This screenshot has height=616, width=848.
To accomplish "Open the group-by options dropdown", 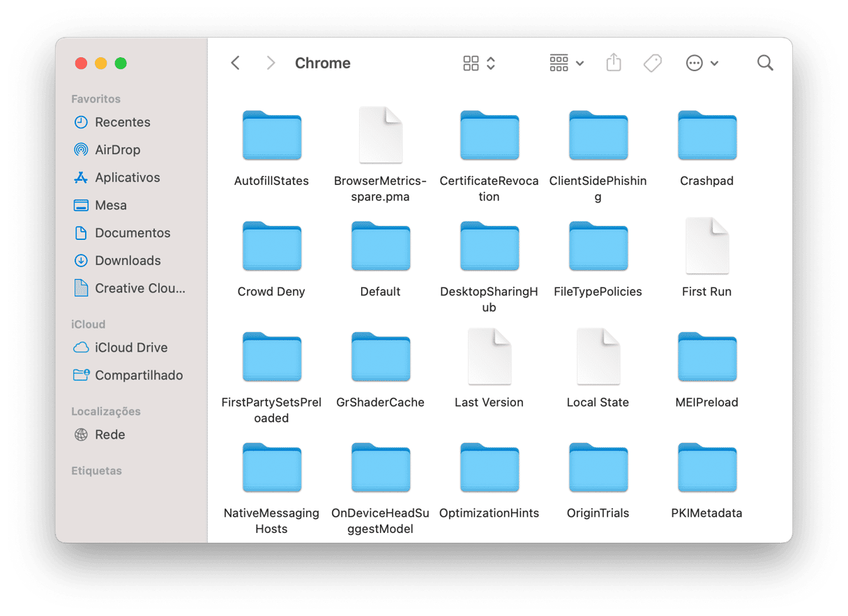I will 566,63.
